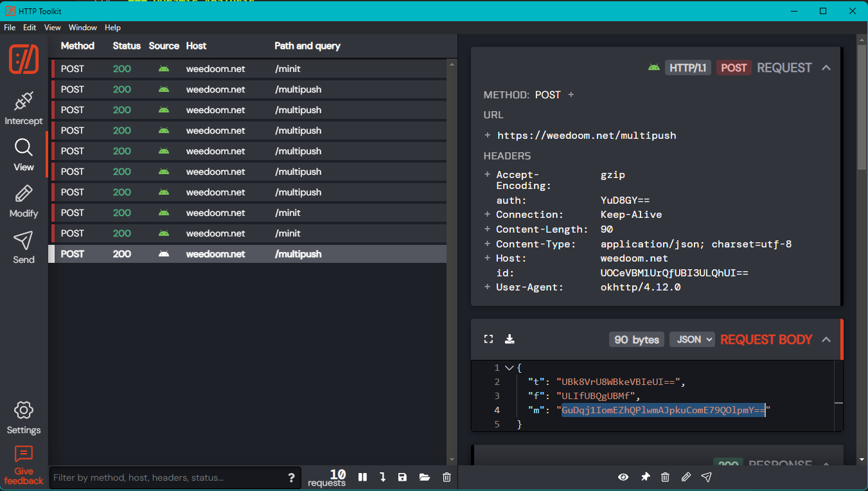The width and height of the screenshot is (868, 491).
Task: Fold JSON object at line 1
Action: (x=509, y=368)
